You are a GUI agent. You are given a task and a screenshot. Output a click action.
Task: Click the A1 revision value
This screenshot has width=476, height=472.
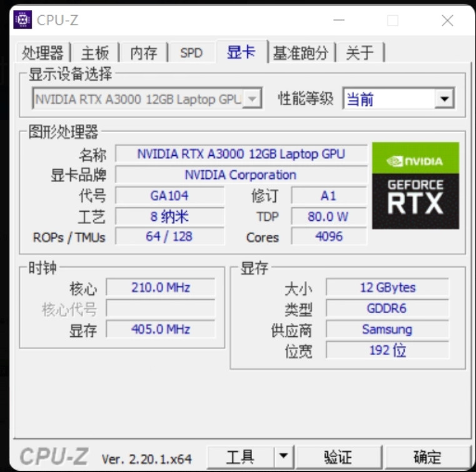pos(328,195)
